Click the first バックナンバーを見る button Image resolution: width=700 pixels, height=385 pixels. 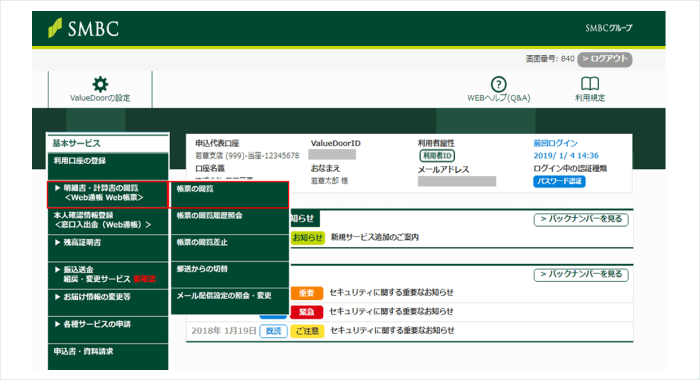click(x=581, y=219)
